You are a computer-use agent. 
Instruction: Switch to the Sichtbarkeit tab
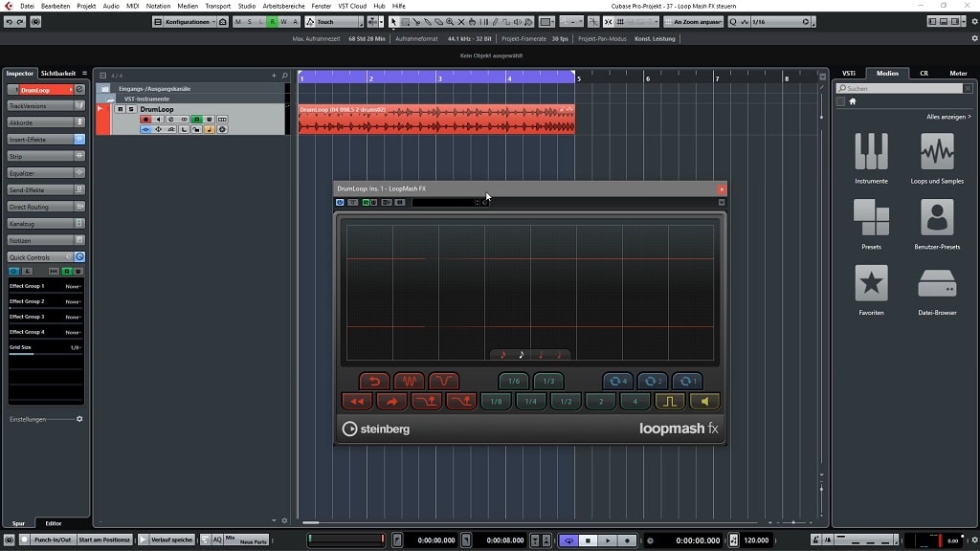pos(57,73)
